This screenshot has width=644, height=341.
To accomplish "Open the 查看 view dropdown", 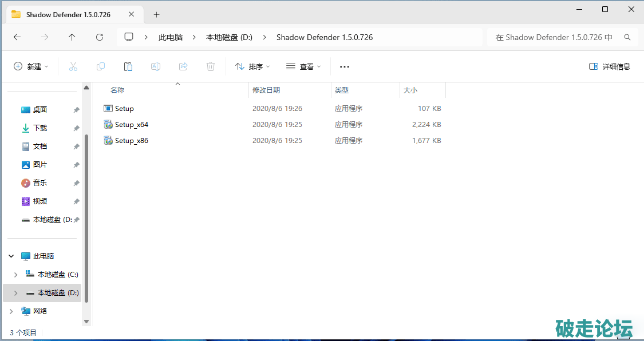I will click(x=303, y=66).
